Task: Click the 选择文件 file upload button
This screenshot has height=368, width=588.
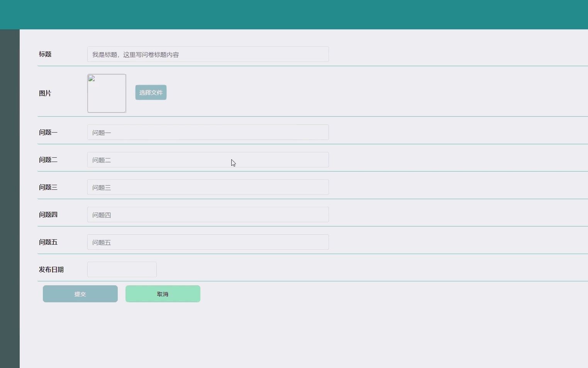Action: (151, 92)
